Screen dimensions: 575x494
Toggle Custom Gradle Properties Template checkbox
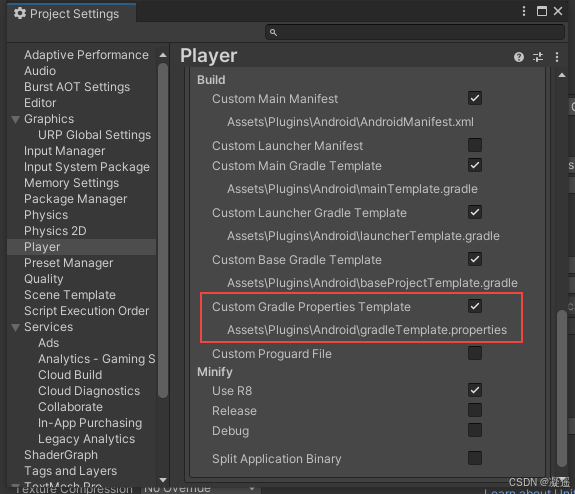pyautogui.click(x=475, y=306)
